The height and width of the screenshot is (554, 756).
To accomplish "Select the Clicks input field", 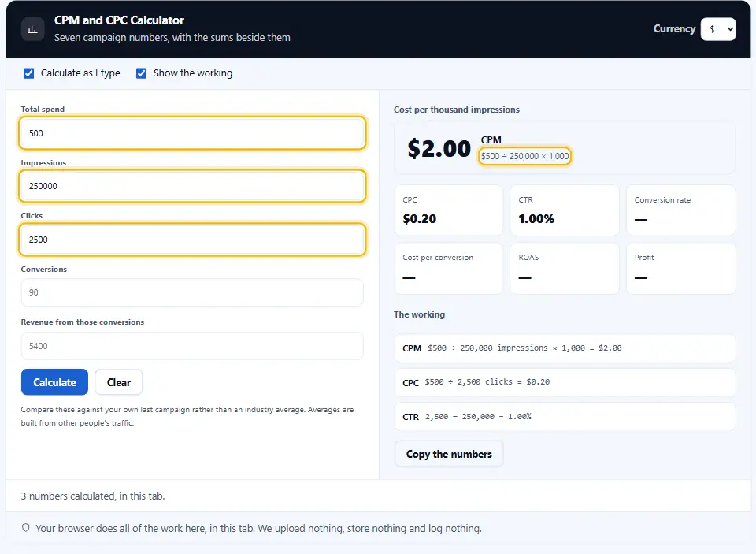I will [x=192, y=240].
